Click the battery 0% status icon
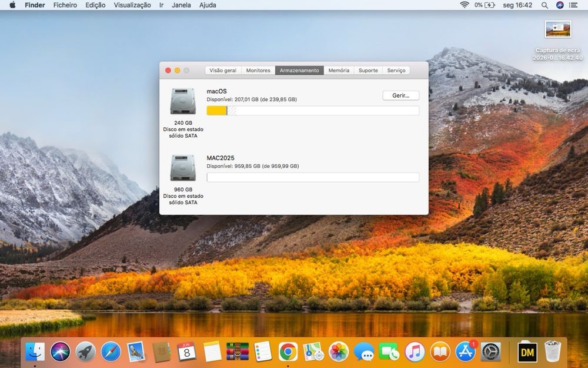Screen dimensions: 588x368 coord(485,5)
